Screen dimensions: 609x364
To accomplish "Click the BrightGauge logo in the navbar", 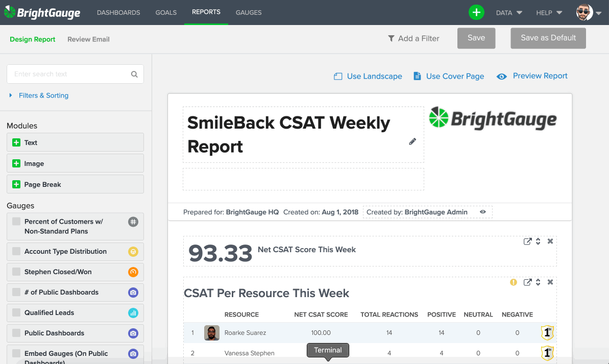I will pyautogui.click(x=42, y=12).
